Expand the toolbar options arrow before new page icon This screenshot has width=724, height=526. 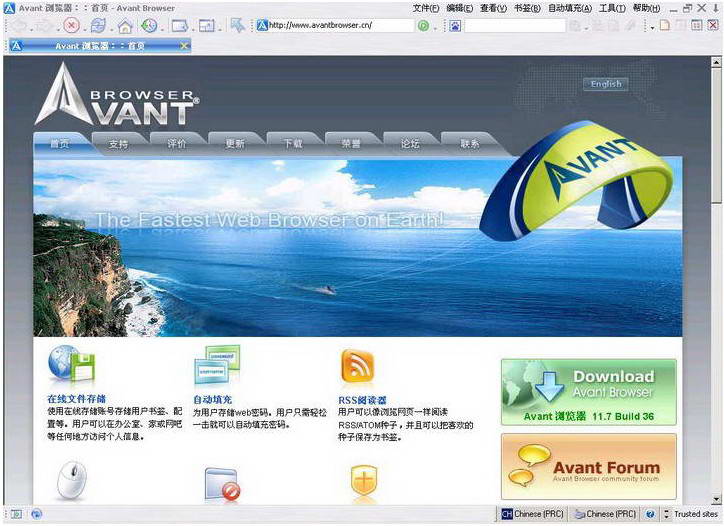click(652, 27)
